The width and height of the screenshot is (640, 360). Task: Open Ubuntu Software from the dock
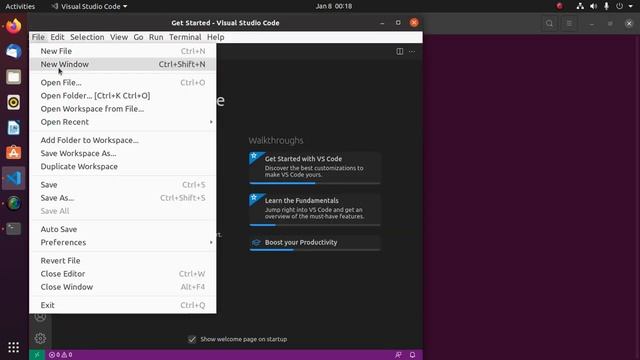click(13, 153)
